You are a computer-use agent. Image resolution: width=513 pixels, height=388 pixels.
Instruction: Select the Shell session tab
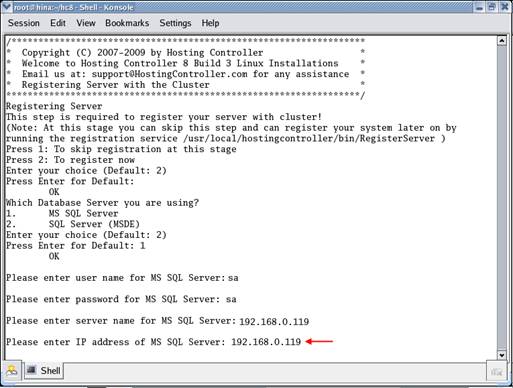[x=44, y=370]
